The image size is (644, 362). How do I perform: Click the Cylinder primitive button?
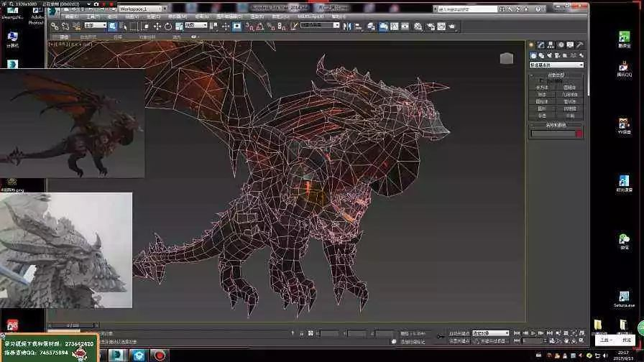point(542,102)
